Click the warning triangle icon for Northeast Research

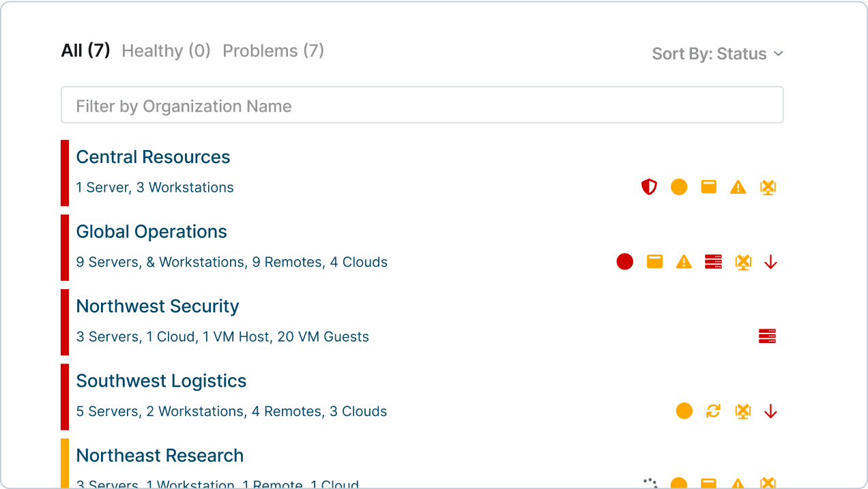[x=738, y=484]
